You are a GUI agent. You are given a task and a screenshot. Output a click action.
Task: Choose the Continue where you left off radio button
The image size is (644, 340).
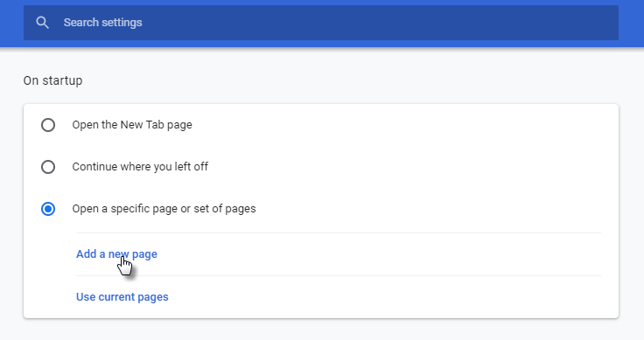pyautogui.click(x=48, y=167)
